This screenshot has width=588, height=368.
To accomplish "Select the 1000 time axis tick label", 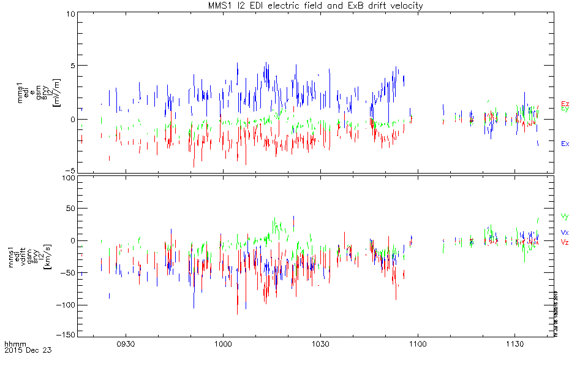I will click(x=223, y=346).
